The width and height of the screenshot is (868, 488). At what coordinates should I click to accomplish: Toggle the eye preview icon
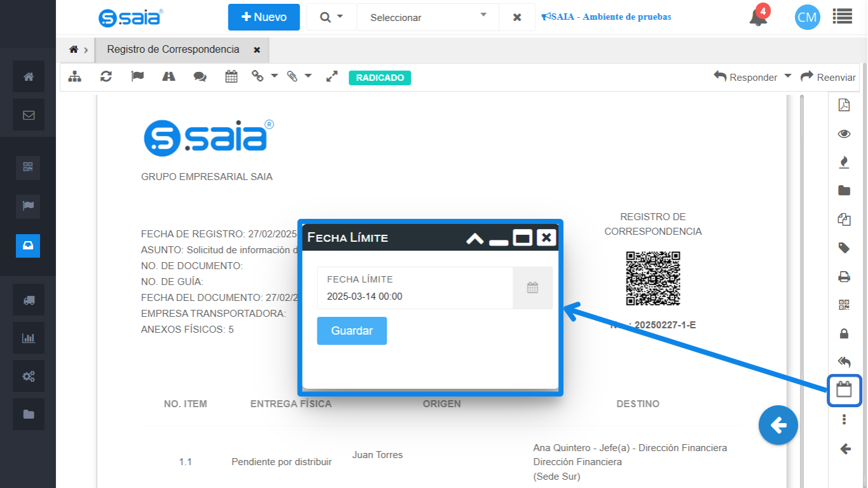click(844, 134)
